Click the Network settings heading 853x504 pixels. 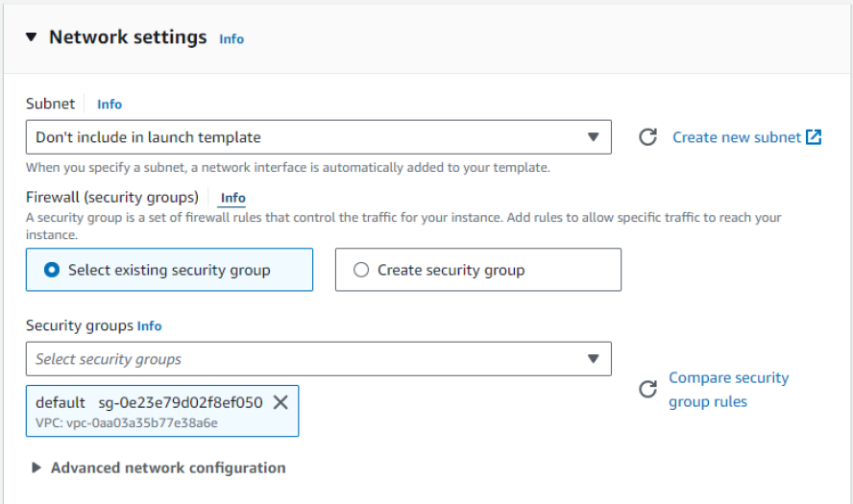click(128, 37)
